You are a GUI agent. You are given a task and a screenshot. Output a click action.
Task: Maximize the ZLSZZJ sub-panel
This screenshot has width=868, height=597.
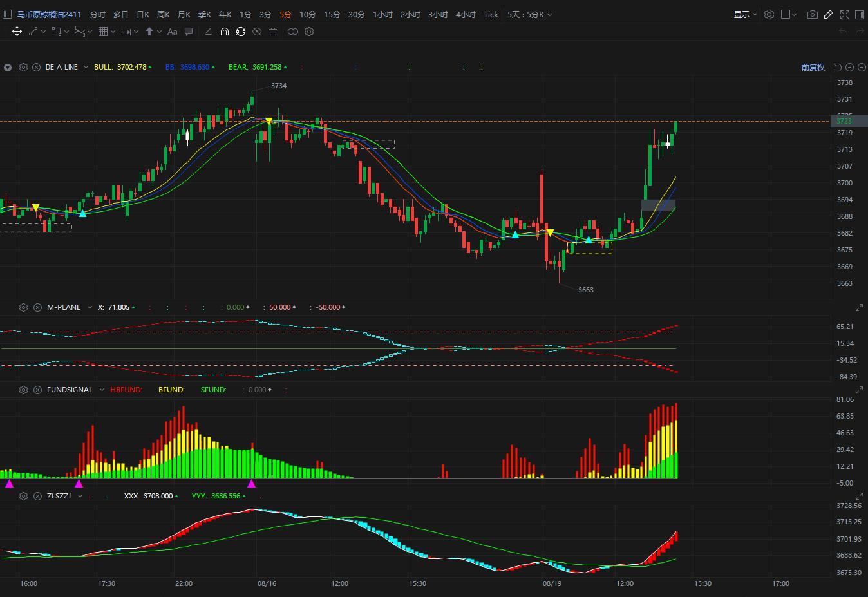tap(859, 496)
